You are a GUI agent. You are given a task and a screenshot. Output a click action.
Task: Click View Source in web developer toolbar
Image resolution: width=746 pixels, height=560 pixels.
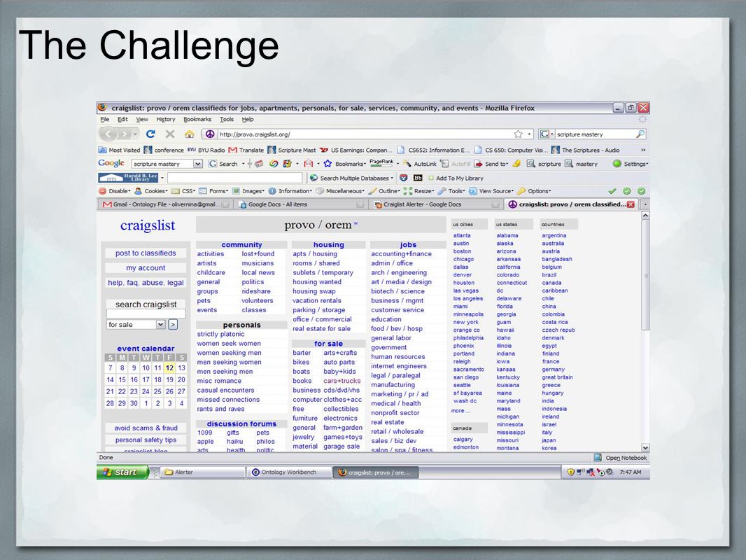[x=491, y=191]
